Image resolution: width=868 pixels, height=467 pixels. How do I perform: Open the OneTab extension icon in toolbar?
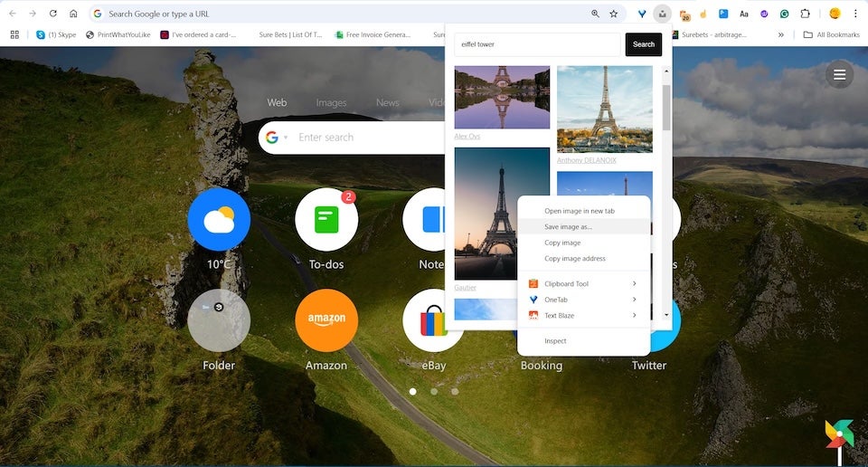642,14
